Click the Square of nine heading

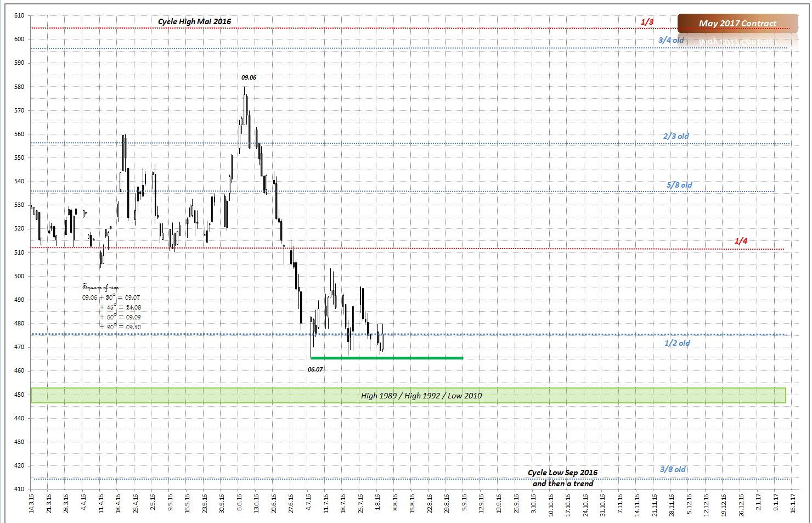pos(100,287)
